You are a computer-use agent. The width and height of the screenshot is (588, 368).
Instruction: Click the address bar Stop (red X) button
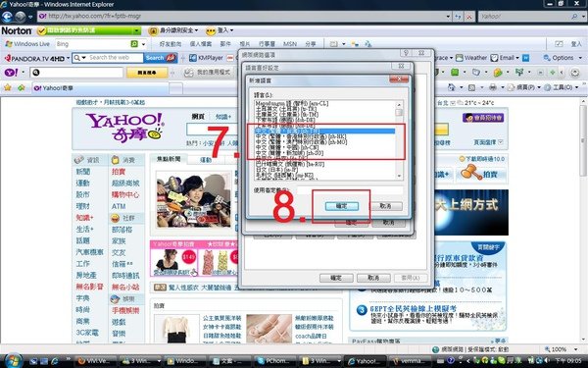coord(469,17)
